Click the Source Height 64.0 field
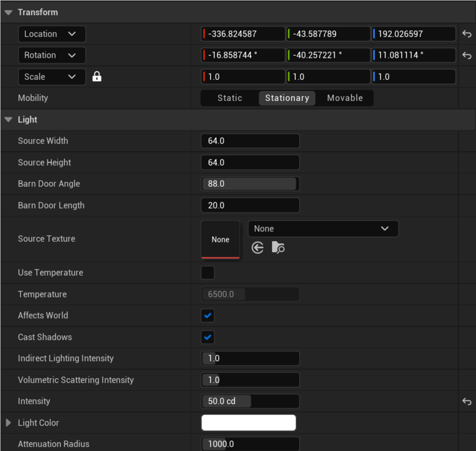The height and width of the screenshot is (451, 476). [x=250, y=163]
